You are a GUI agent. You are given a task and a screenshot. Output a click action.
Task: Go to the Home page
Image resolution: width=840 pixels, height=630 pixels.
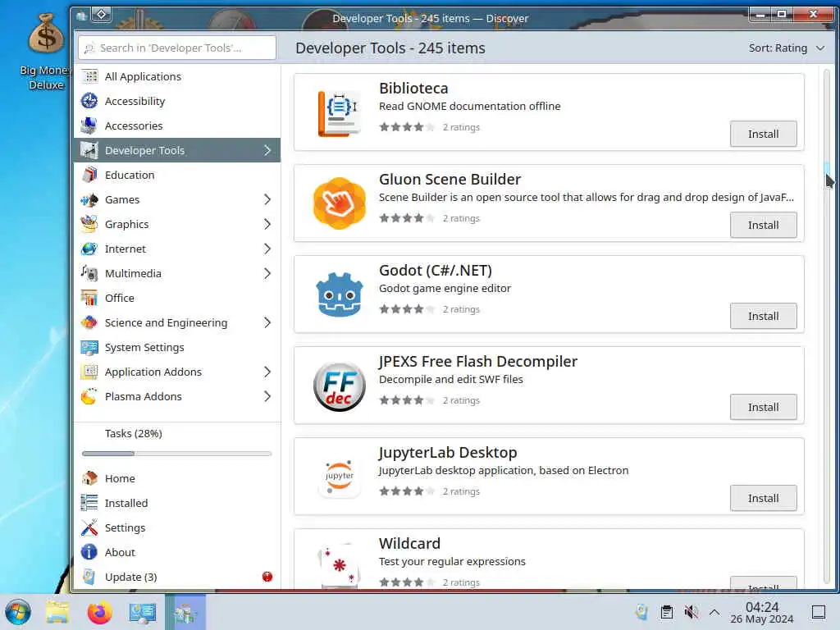pos(177,478)
